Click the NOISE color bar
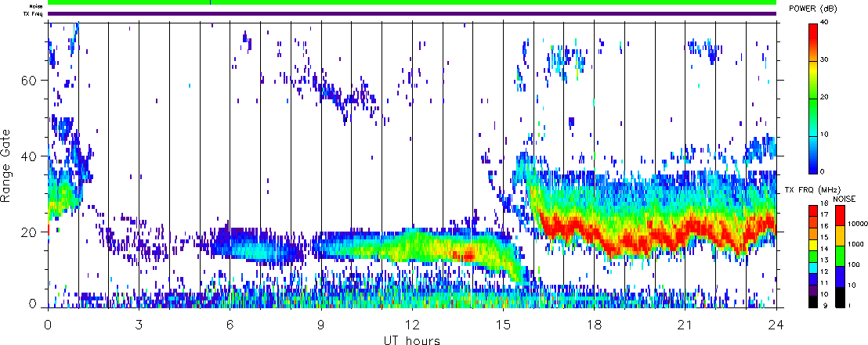Viewport: 868px width, 345px height. pos(840,256)
